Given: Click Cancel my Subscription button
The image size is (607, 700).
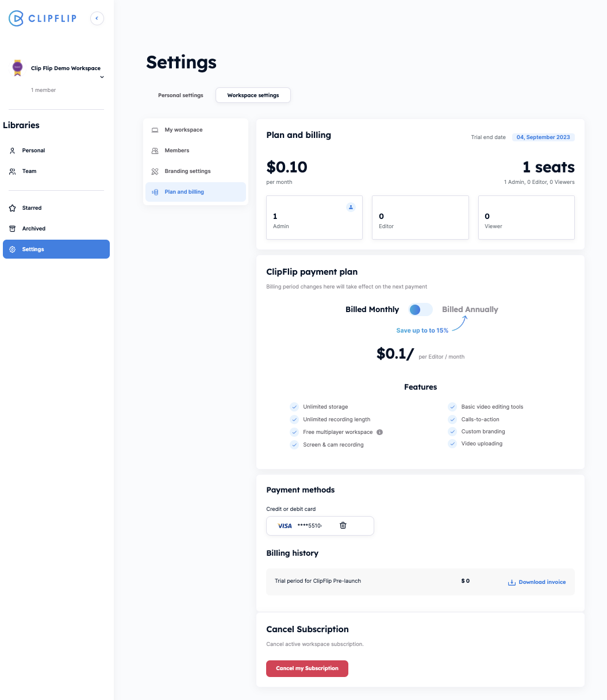Looking at the screenshot, I should (x=307, y=668).
